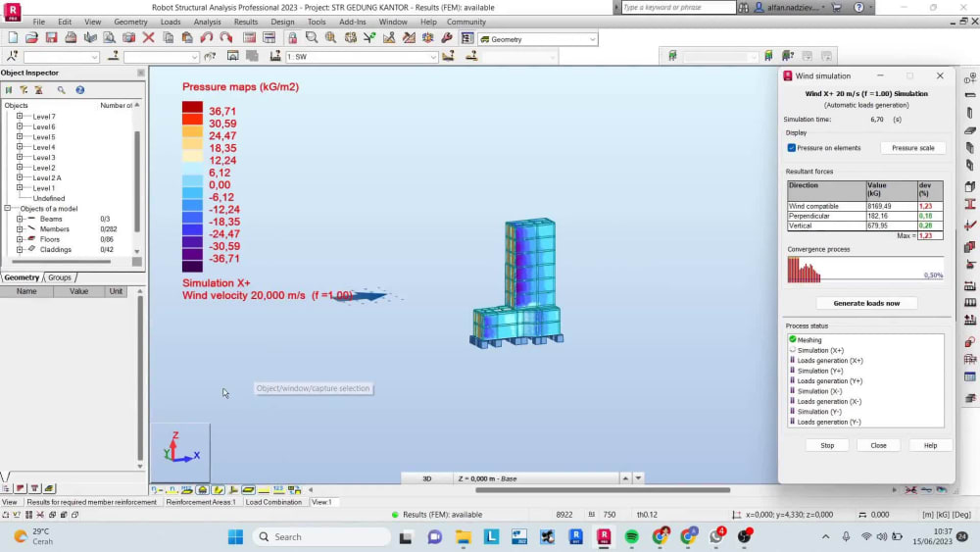Expand the Level 7 tree node
Screen dimensions: 980x552
20,117
